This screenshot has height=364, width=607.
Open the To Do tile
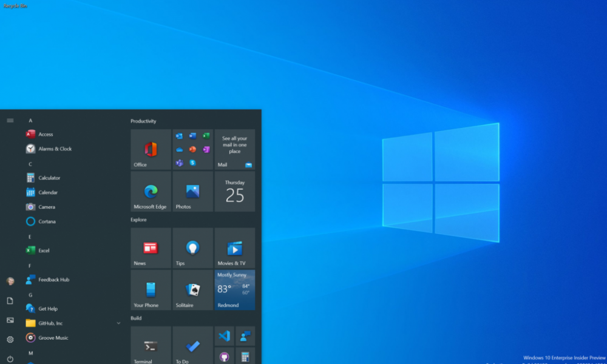(x=193, y=345)
